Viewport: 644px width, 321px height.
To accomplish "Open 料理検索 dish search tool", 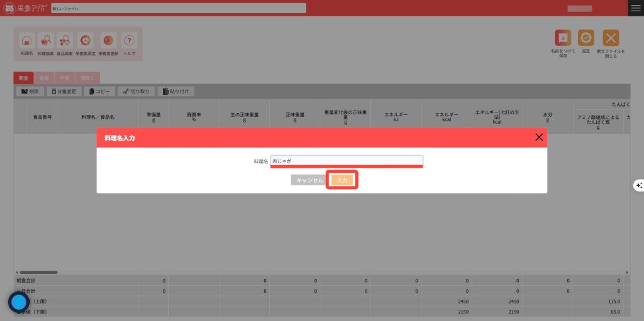I will pyautogui.click(x=46, y=41).
